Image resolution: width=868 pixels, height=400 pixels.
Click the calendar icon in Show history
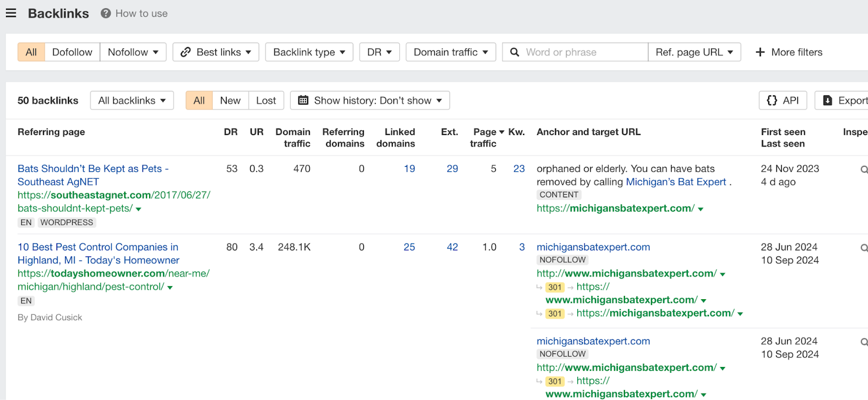(x=303, y=100)
